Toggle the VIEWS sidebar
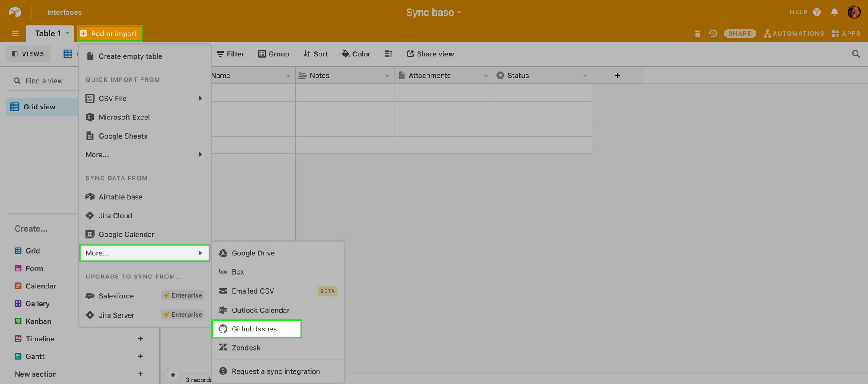This screenshot has height=384, width=868. [x=28, y=54]
